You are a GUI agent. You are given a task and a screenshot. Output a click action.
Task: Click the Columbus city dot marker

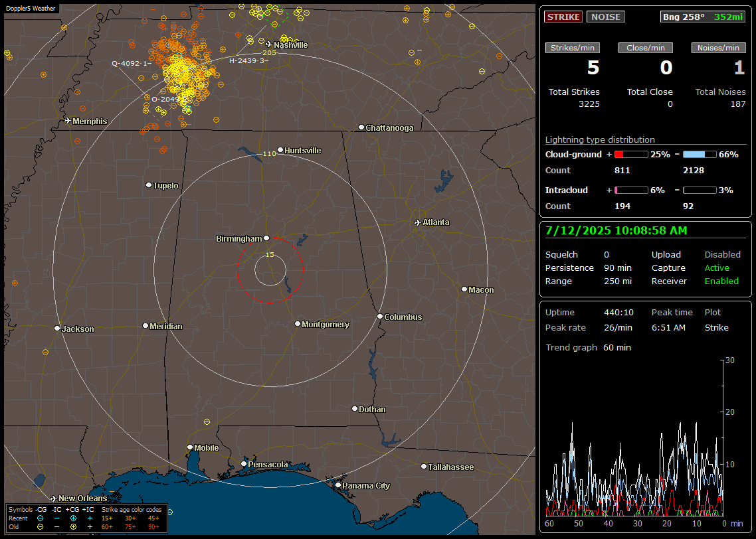[380, 317]
